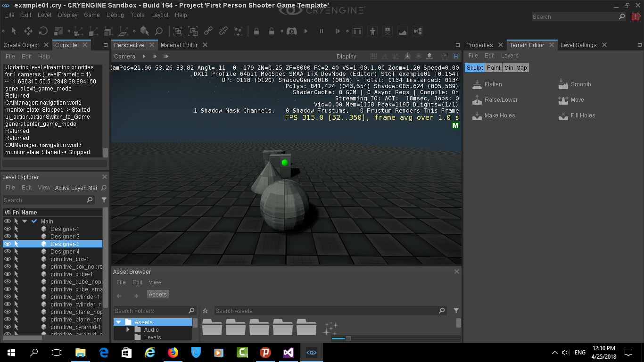The width and height of the screenshot is (644, 362).
Task: Open Firefox from the Windows taskbar
Action: click(173, 352)
